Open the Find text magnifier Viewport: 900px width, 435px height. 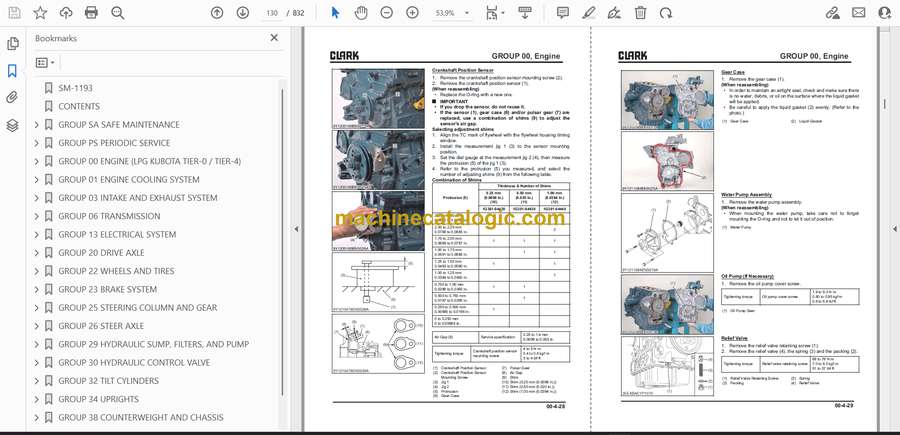pos(118,13)
